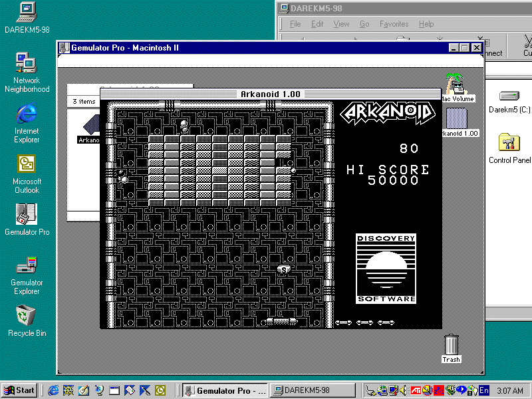Click the View Channels satellite dish icon
The width and height of the screenshot is (532, 399).
98,390
